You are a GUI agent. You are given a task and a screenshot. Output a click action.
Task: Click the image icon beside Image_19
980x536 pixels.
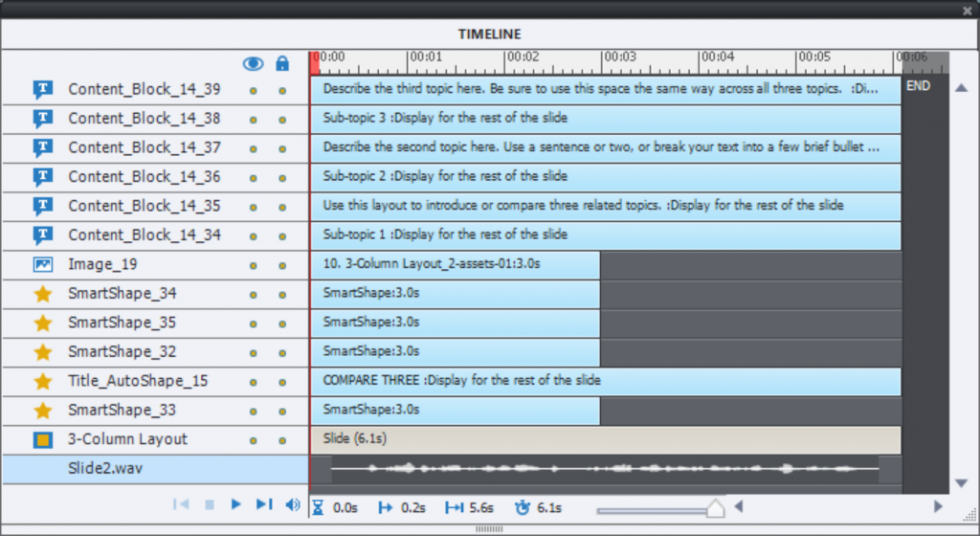(x=43, y=264)
